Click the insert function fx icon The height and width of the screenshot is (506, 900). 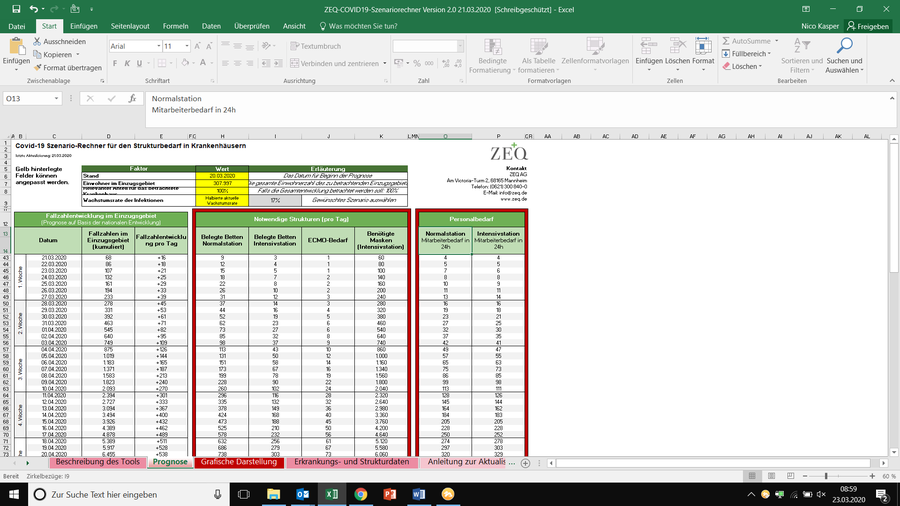click(132, 99)
